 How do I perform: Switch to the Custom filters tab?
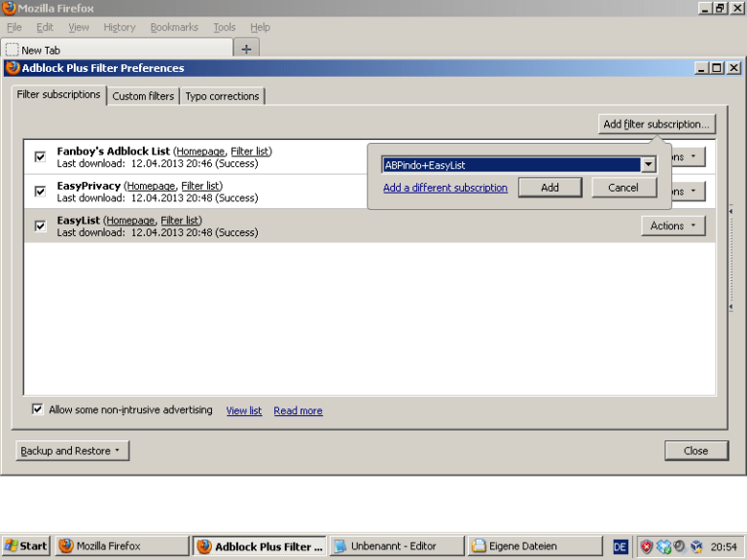click(143, 96)
